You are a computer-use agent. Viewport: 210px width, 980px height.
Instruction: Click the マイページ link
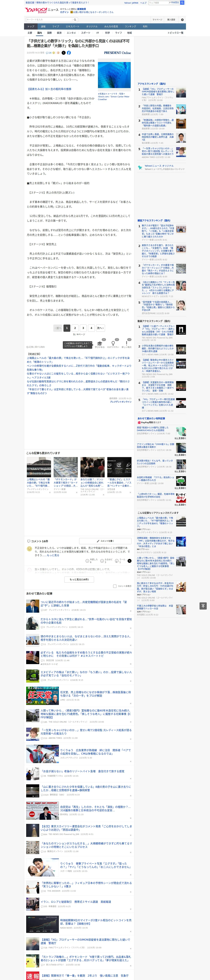[157, 19]
